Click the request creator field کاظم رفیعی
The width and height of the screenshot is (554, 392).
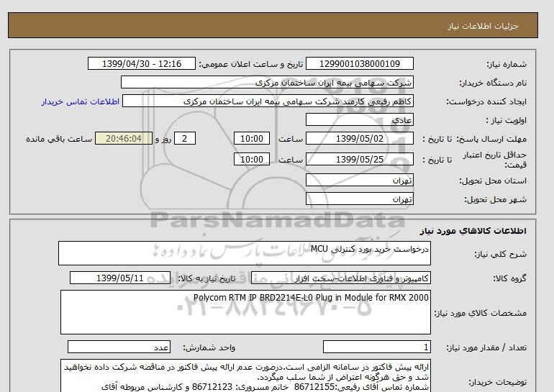point(268,101)
